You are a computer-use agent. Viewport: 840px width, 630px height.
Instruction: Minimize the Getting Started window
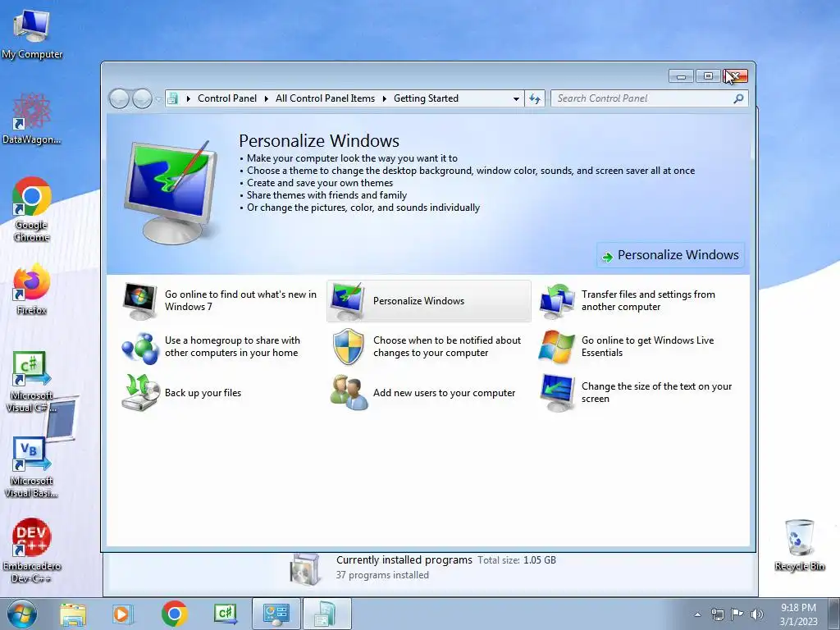coord(681,76)
